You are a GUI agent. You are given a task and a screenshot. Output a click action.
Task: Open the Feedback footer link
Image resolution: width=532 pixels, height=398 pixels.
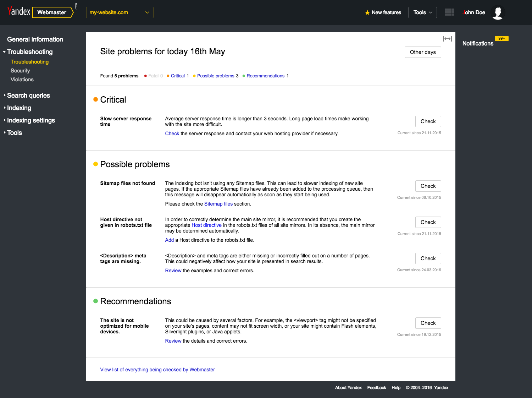click(377, 388)
